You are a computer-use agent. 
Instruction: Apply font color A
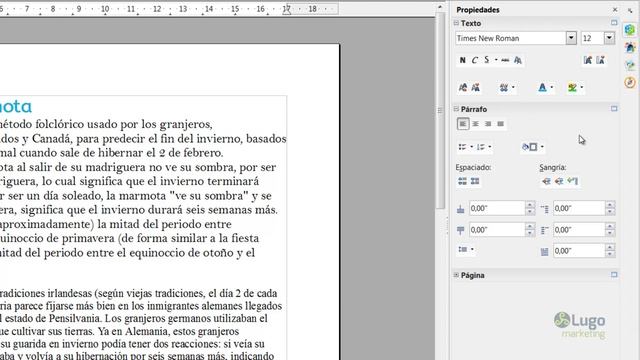coord(542,87)
